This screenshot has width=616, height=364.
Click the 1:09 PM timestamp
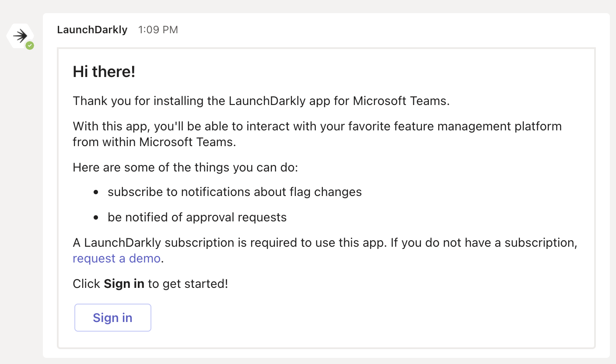pyautogui.click(x=158, y=30)
